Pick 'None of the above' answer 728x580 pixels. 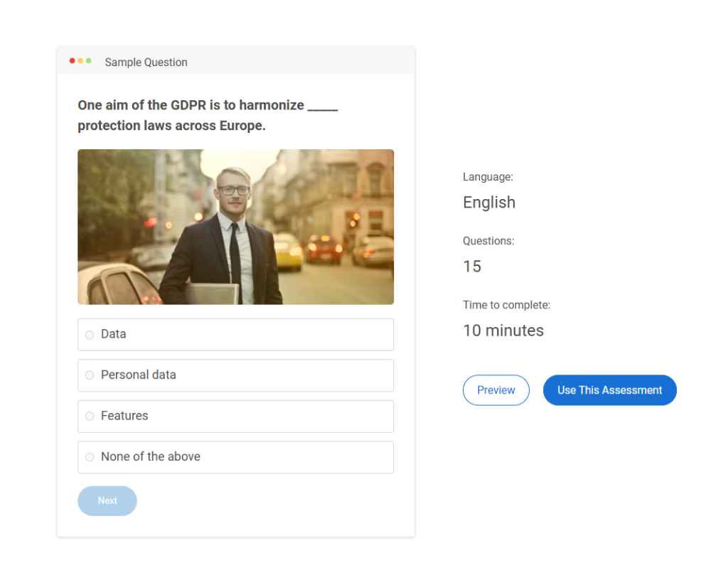point(90,457)
